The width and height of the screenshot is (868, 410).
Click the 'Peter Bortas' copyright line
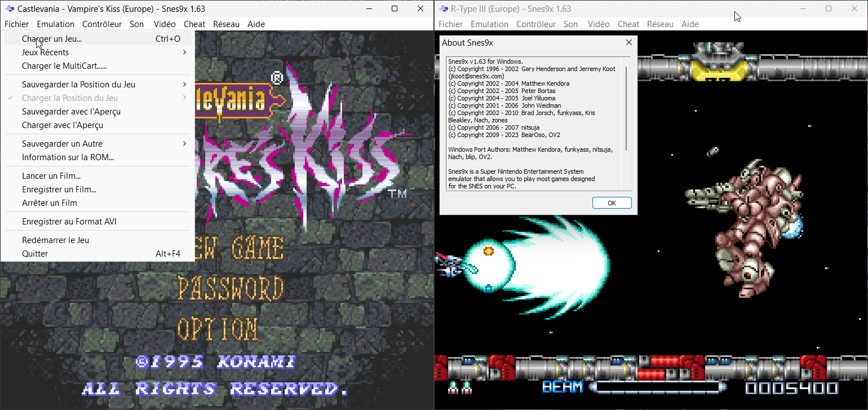(502, 91)
